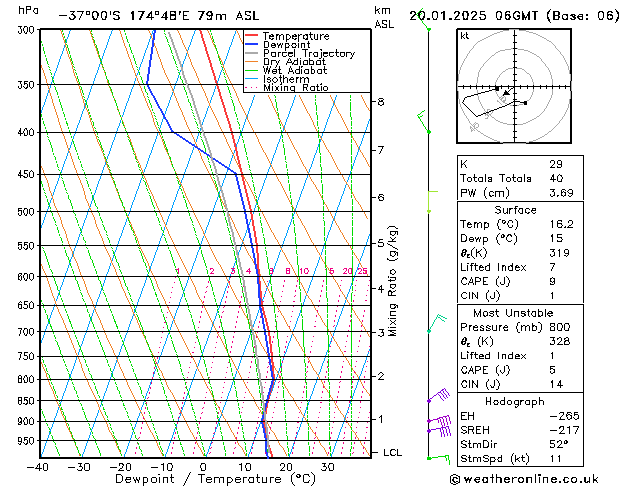Click the PW (cm) value 3.69
The image size is (629, 486).
pyautogui.click(x=561, y=193)
